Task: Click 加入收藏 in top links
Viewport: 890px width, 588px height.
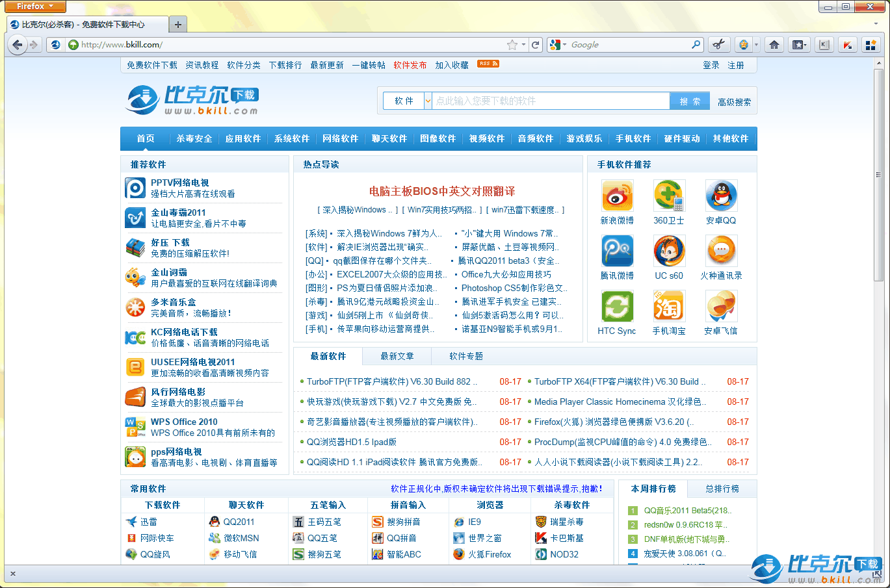Action: point(452,65)
